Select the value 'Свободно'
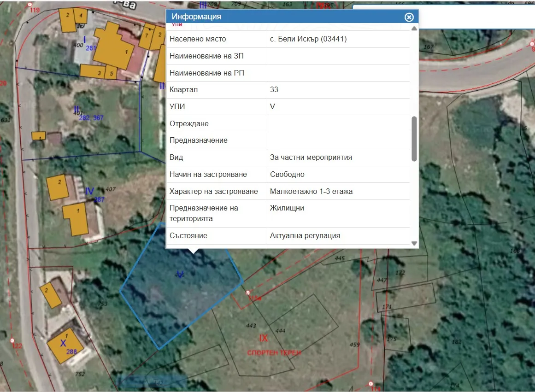The height and width of the screenshot is (392, 535). point(287,174)
